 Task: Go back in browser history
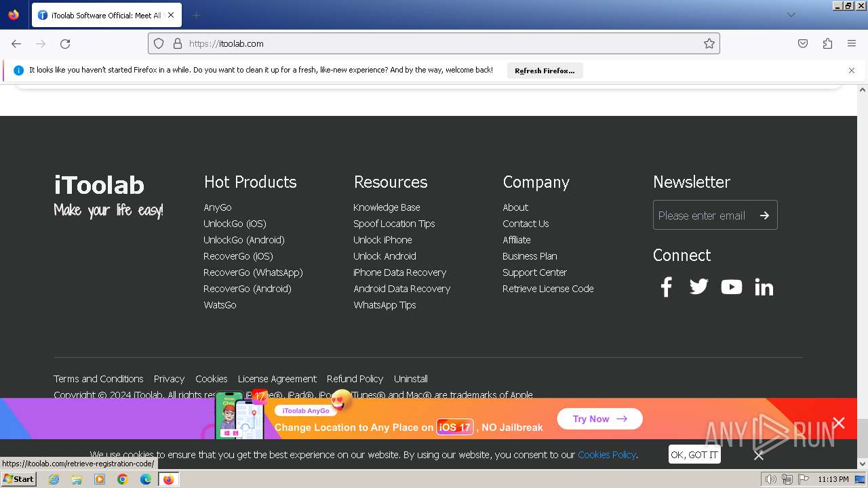tap(16, 43)
